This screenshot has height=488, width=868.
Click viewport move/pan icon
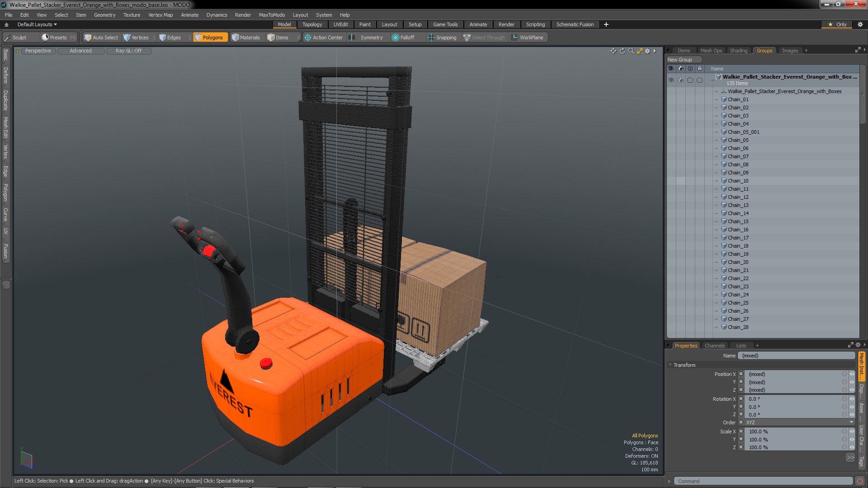[613, 51]
